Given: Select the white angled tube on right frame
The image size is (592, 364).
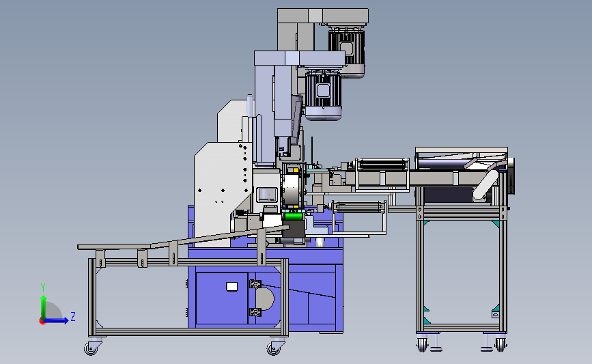Looking at the screenshot, I should [x=484, y=186].
